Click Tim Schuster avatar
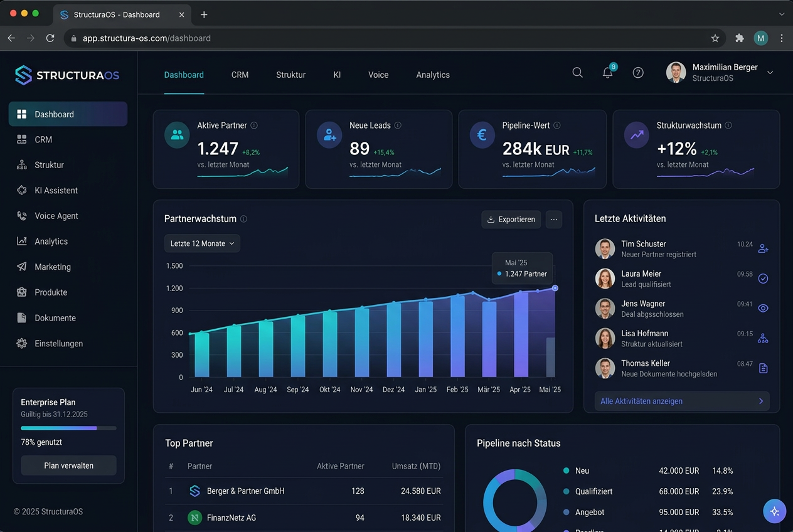Viewport: 793px width, 532px height. pyautogui.click(x=605, y=249)
